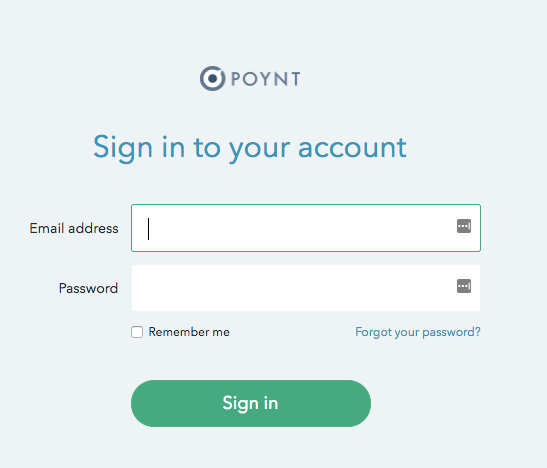Place cursor at the blinking caret in Email field

coord(149,229)
